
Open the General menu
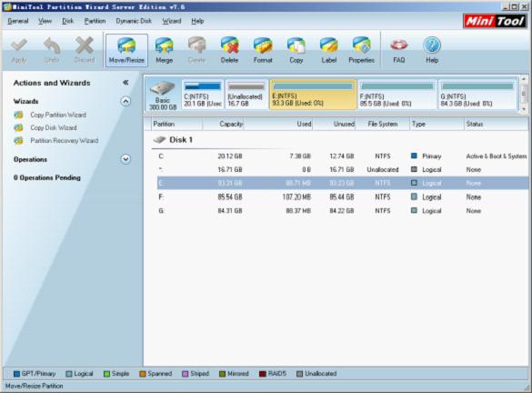click(x=18, y=21)
